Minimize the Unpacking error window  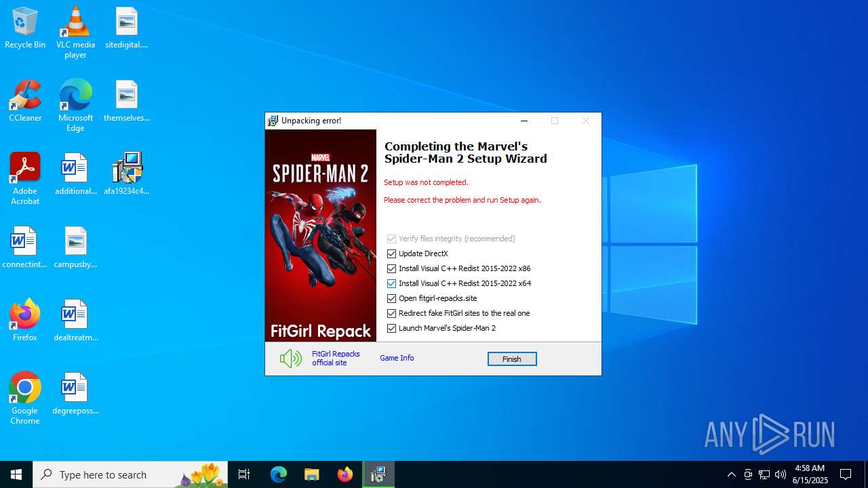524,121
